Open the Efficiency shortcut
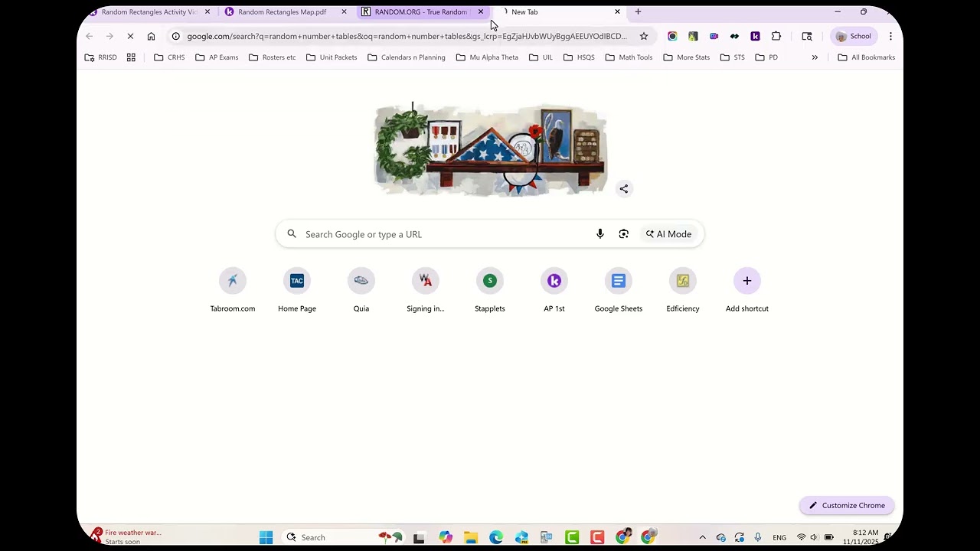The height and width of the screenshot is (551, 980). pos(683,291)
